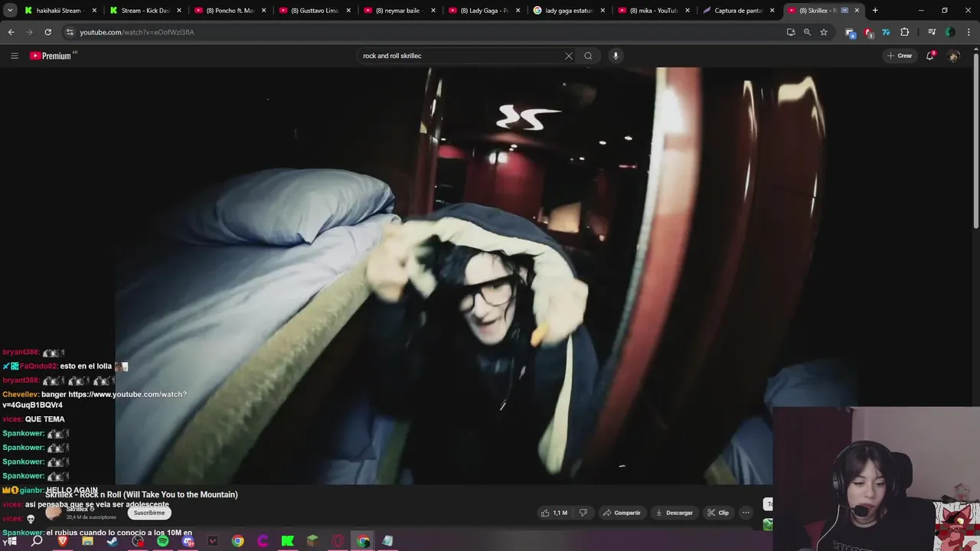The height and width of the screenshot is (551, 980).
Task: Close the hakihakii Stream tab
Action: point(94,11)
